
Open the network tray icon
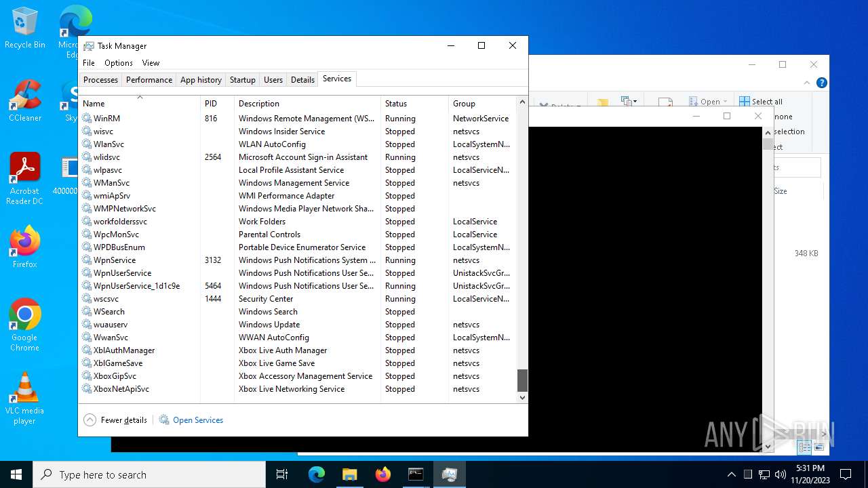(764, 474)
